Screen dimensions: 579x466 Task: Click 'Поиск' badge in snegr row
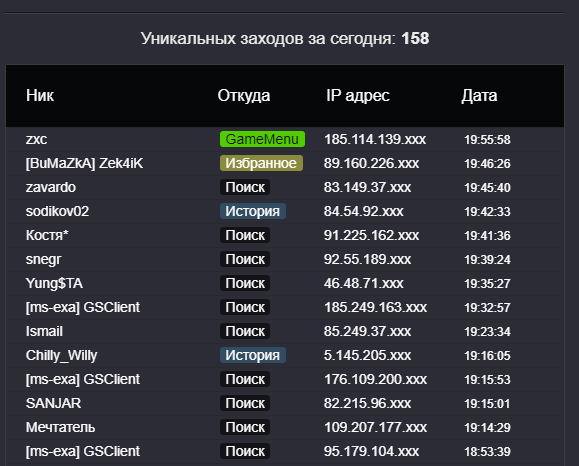coord(245,259)
